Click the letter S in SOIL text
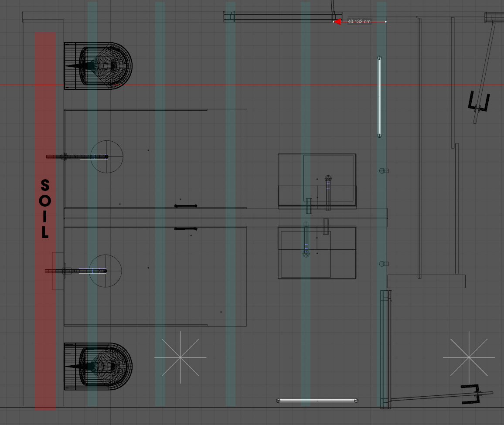This screenshot has width=504, height=425. click(x=45, y=185)
